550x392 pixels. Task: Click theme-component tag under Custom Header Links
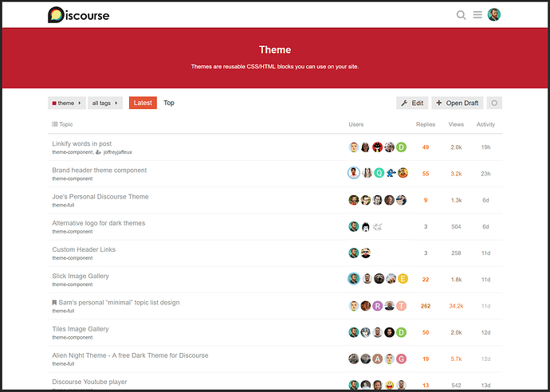[x=73, y=258]
